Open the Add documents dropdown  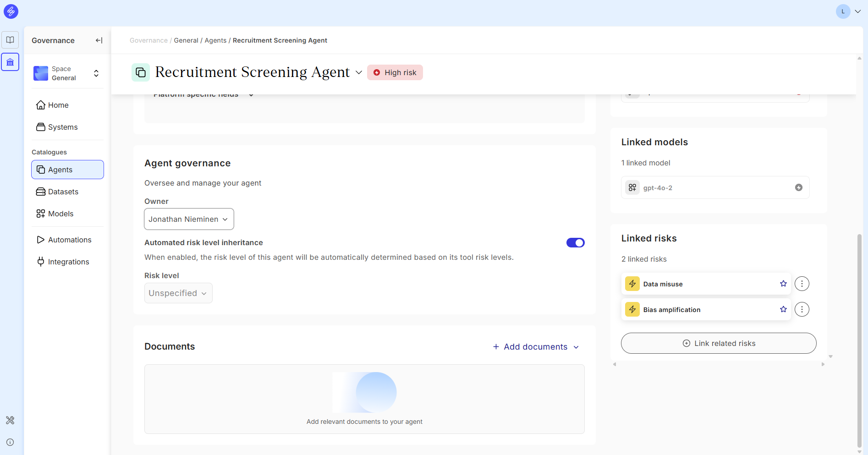[x=536, y=347]
